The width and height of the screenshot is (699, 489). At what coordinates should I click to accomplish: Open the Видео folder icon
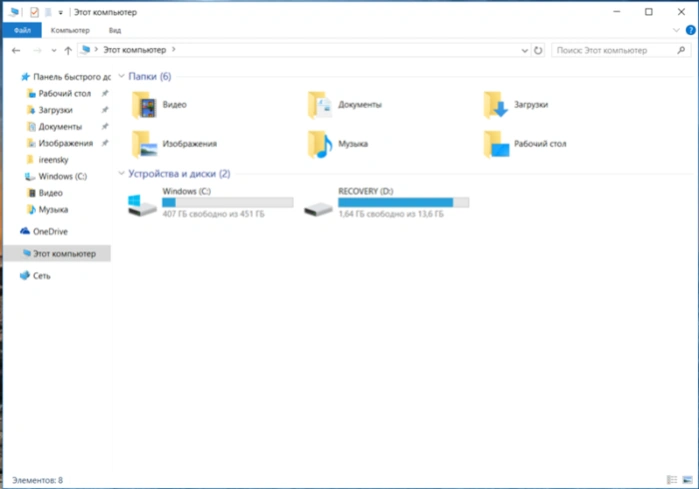[x=144, y=105]
